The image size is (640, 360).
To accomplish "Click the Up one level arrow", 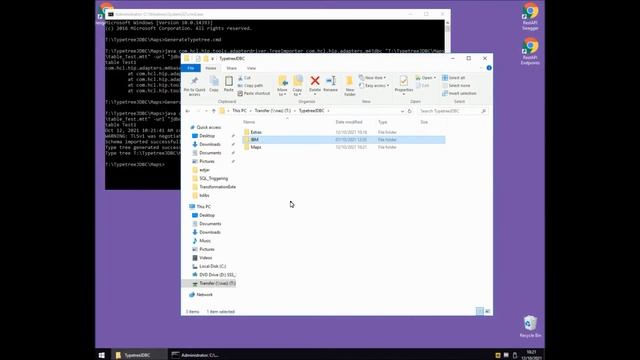I will click(213, 111).
